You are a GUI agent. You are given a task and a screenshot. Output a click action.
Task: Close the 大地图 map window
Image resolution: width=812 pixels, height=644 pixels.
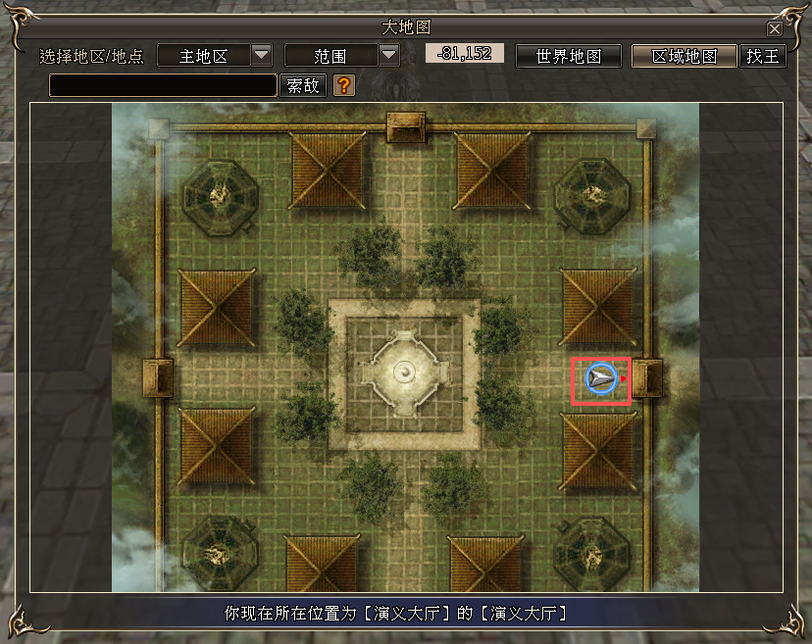pyautogui.click(x=775, y=28)
